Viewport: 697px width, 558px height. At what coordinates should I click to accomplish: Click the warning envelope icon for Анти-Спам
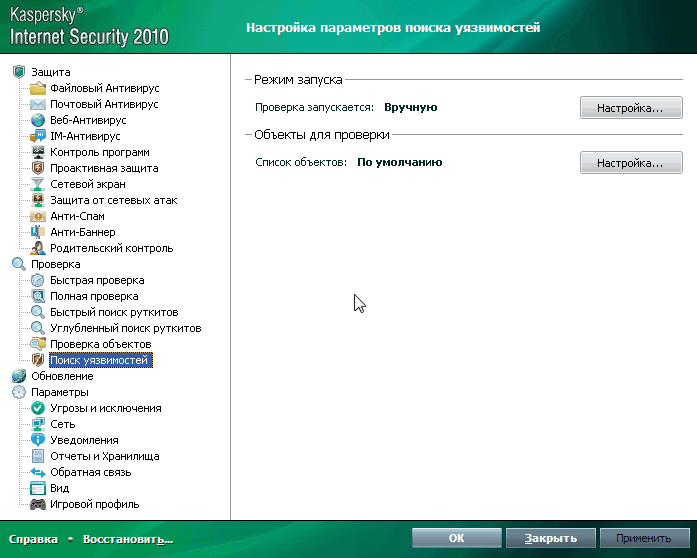tap(38, 216)
